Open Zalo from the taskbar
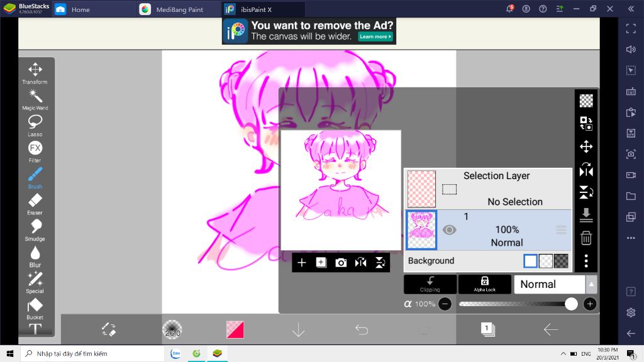The height and width of the screenshot is (362, 644). 175,353
